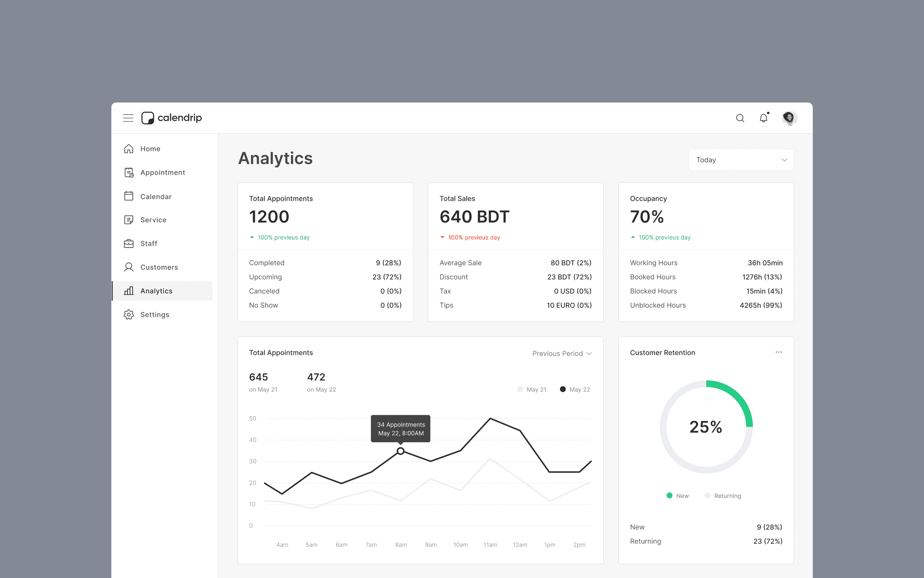This screenshot has width=924, height=578.
Task: Click the Appointment sidebar icon
Action: (x=129, y=173)
